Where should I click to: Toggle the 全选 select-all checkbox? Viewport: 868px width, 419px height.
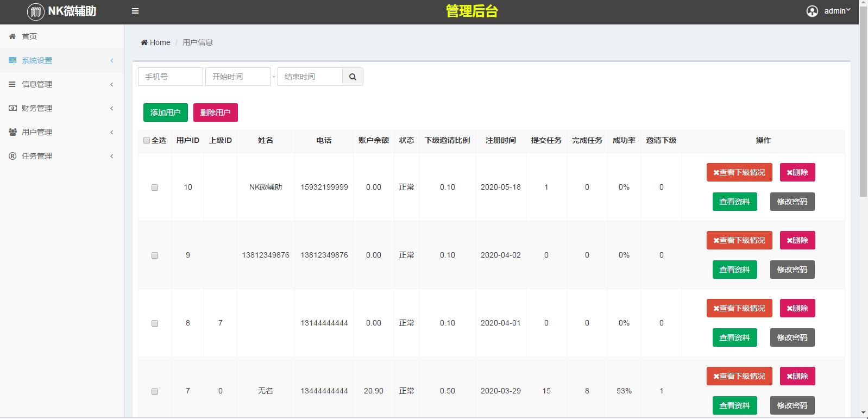click(147, 140)
